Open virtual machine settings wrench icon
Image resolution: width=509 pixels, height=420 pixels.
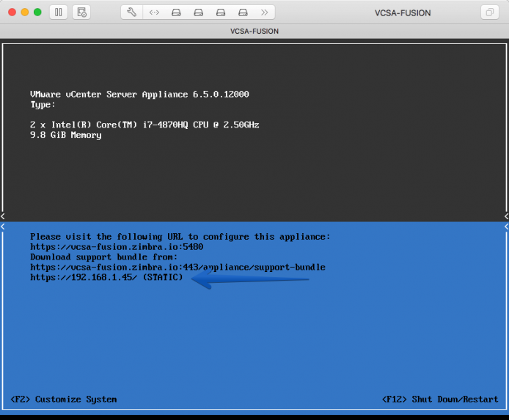[x=131, y=12]
